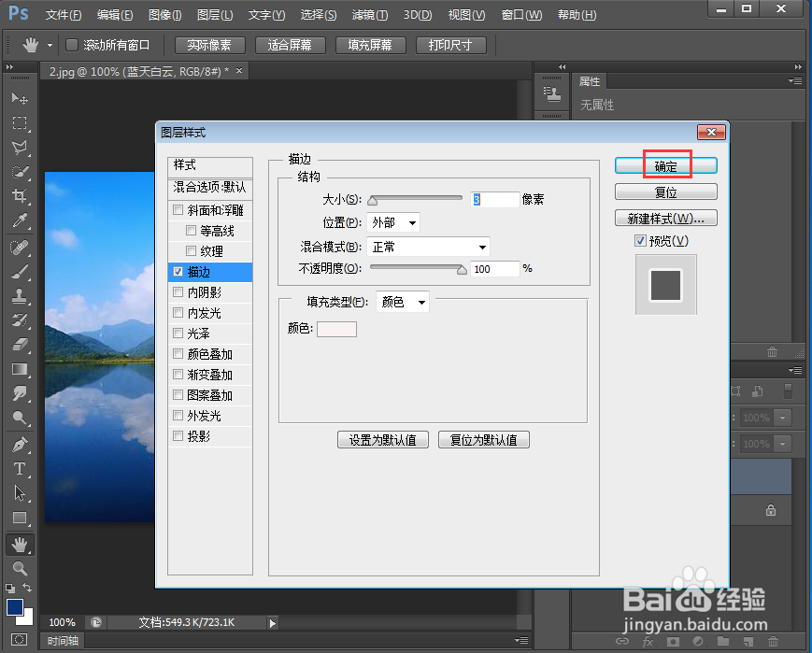Open the layer Fill dropdown arrow
812x653 pixels.
pos(782,444)
